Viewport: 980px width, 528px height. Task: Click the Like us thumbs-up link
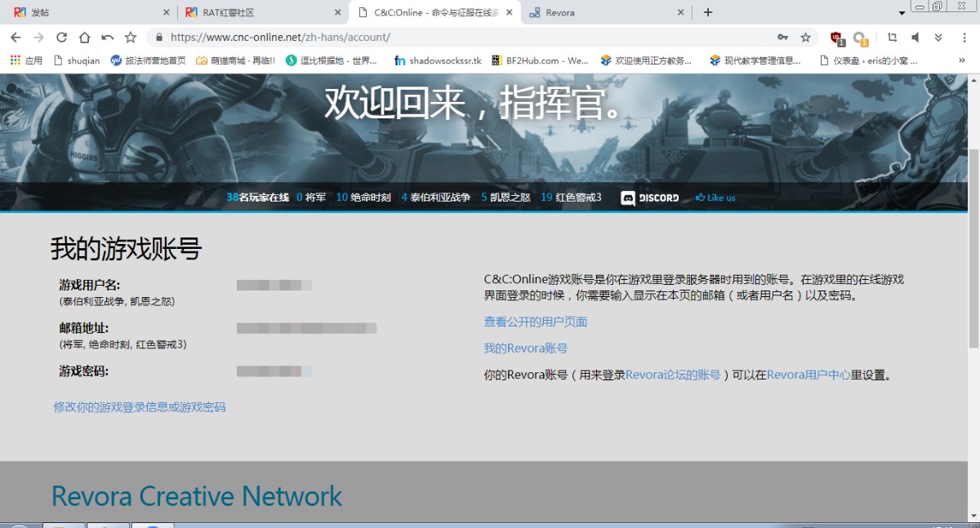click(715, 197)
